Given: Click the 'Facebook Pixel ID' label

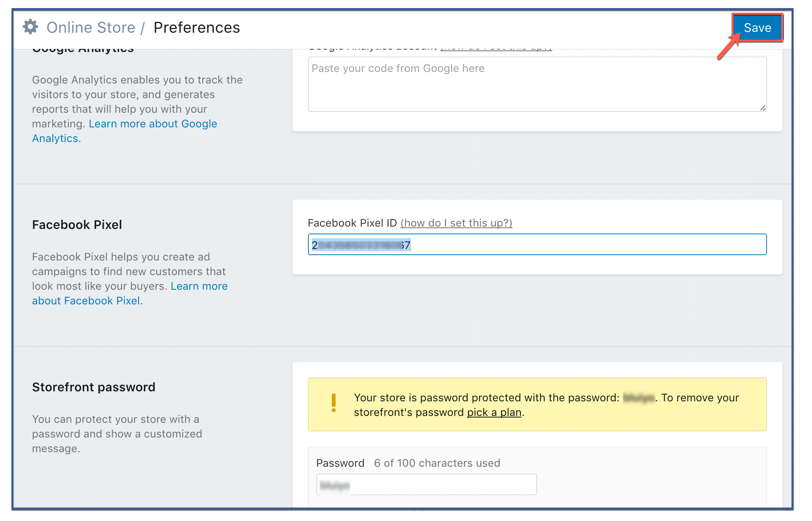Looking at the screenshot, I should tap(352, 223).
